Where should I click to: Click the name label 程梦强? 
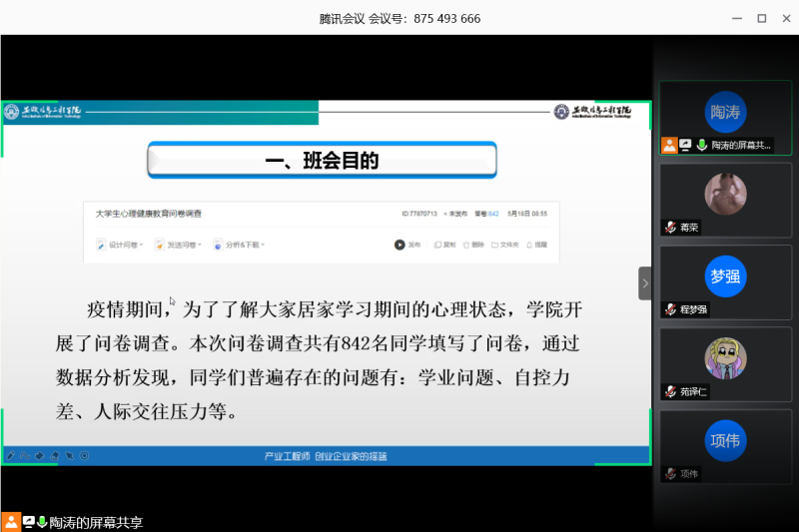[x=693, y=309]
